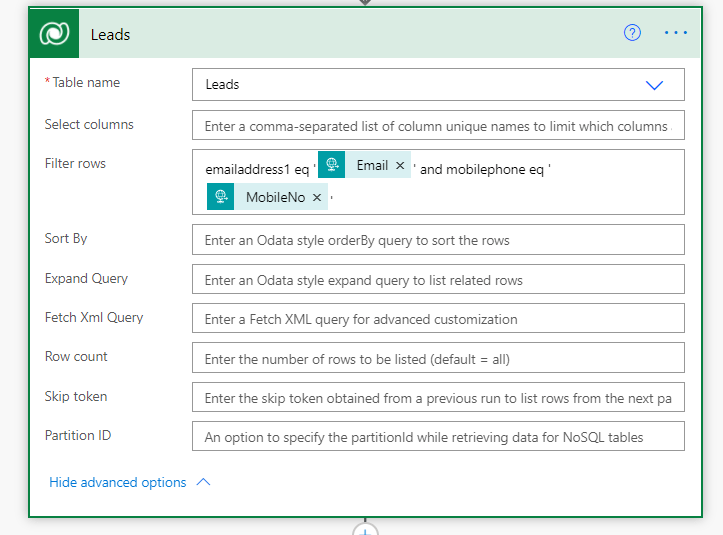Click the Row count input field
This screenshot has width=723, height=535.
[x=437, y=358]
